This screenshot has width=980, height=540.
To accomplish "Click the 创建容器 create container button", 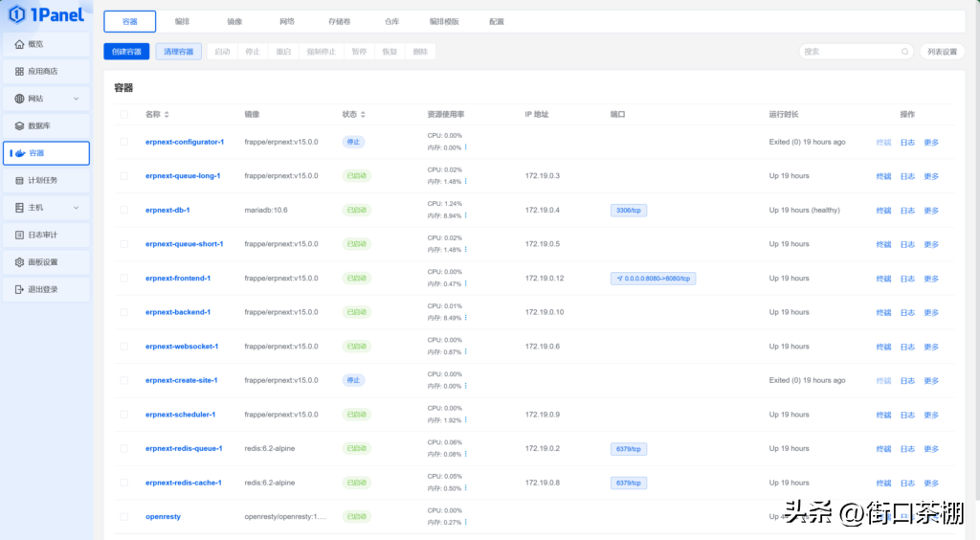I will click(x=126, y=52).
